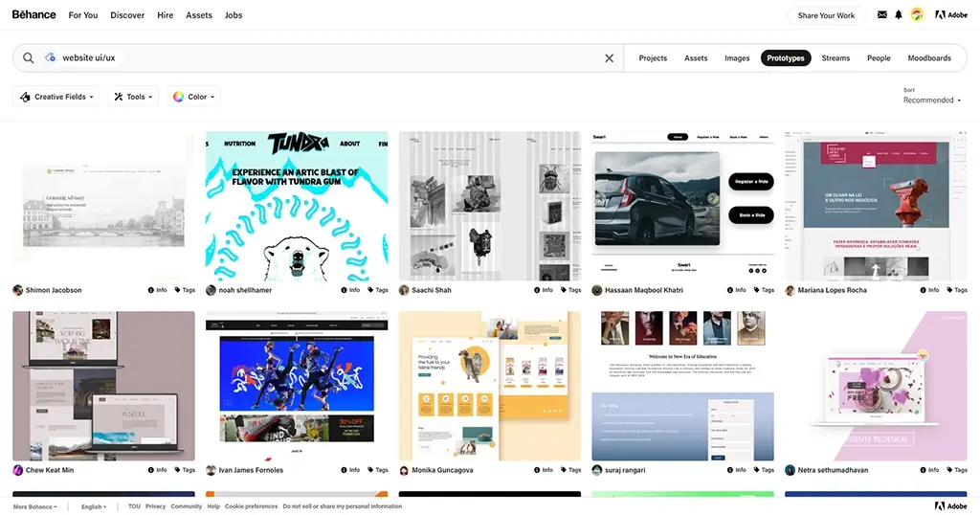Open Cookie preferences footer link
Screen dimensions: 980x515
point(252,507)
